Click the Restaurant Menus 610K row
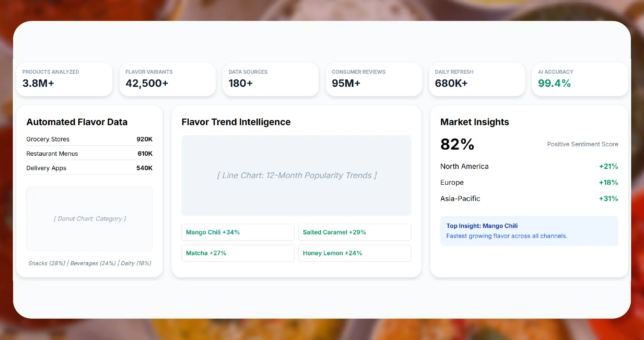644x340 pixels. pyautogui.click(x=89, y=153)
